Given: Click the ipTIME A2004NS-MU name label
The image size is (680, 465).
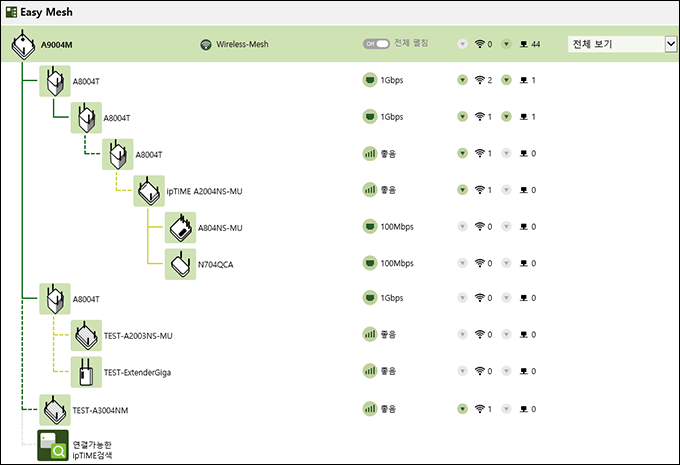Looking at the screenshot, I should point(204,191).
